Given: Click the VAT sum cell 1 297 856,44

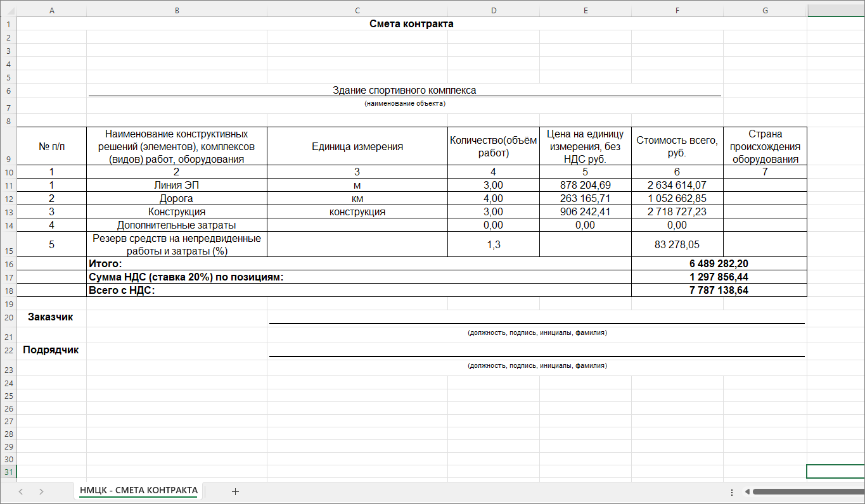Looking at the screenshot, I should [x=719, y=277].
